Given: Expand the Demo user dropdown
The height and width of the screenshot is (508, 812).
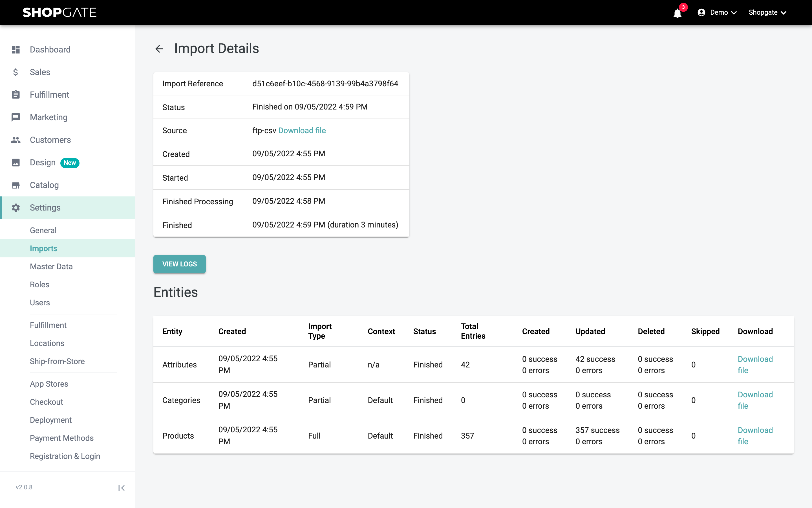Looking at the screenshot, I should tap(723, 12).
